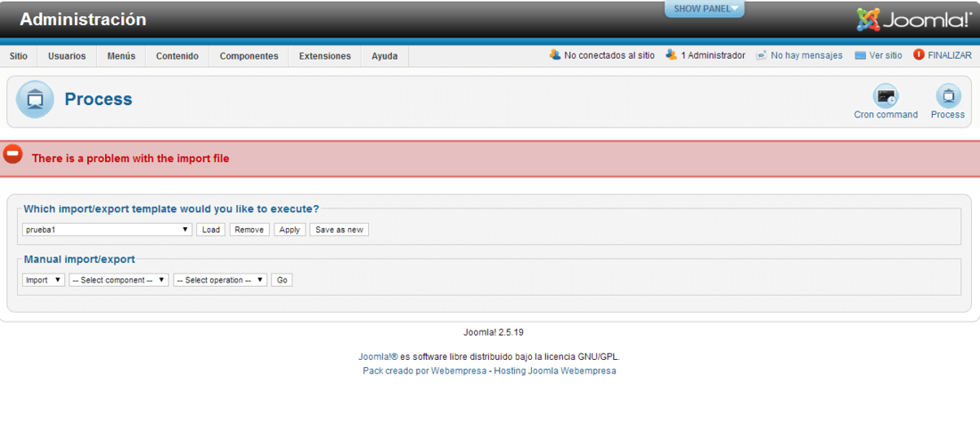Click the Apply button
Image resolution: width=980 pixels, height=425 pixels.
pos(290,229)
